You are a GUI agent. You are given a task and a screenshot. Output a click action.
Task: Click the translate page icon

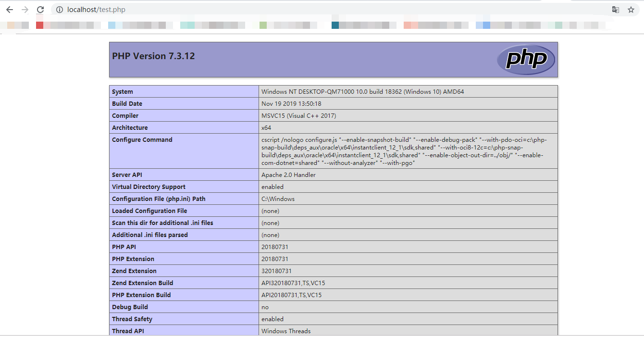click(x=615, y=10)
